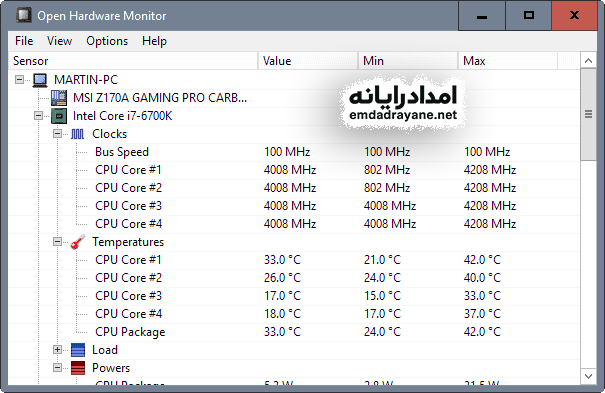Click the 40.0 °C max of Core #2

coord(482,278)
